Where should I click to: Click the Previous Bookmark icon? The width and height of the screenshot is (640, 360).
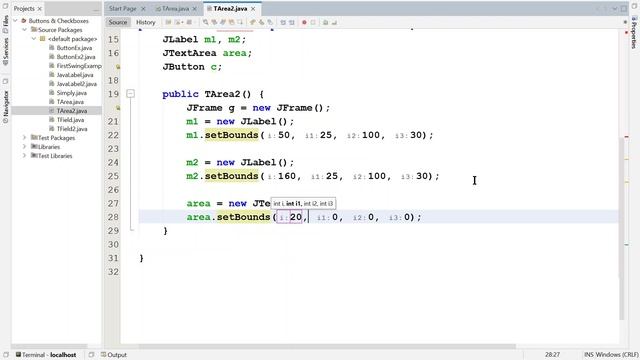point(253,22)
